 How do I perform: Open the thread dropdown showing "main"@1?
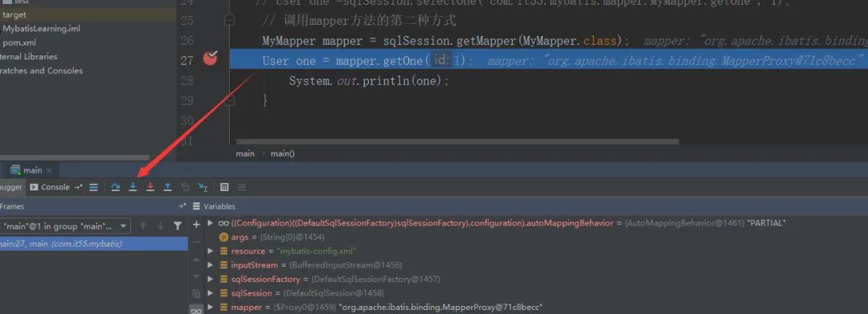point(65,226)
